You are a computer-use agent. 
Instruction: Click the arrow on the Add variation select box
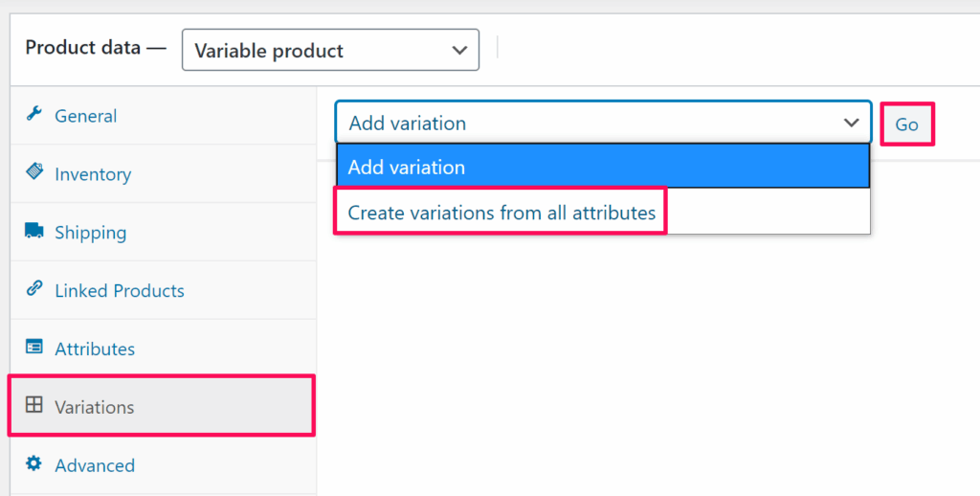pyautogui.click(x=850, y=123)
